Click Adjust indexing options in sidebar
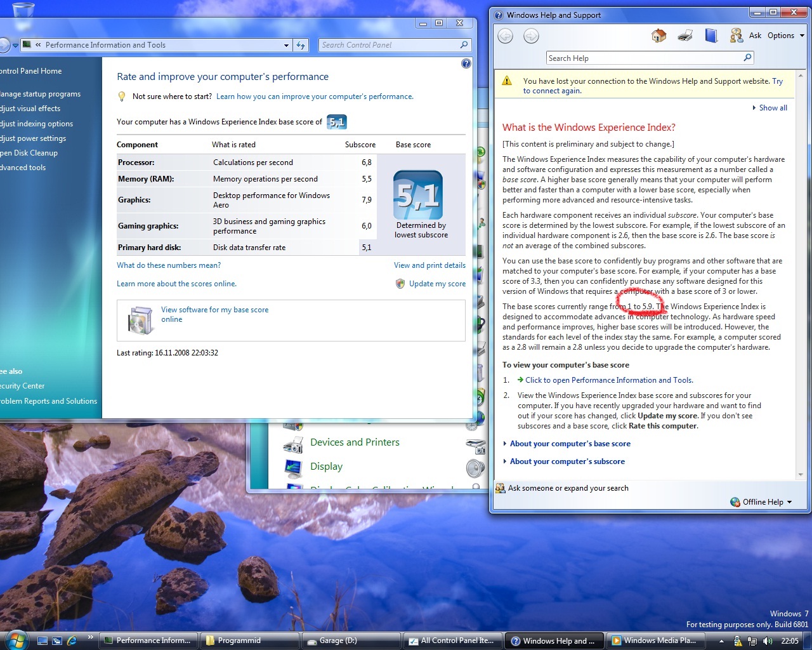812x650 pixels. pos(36,124)
